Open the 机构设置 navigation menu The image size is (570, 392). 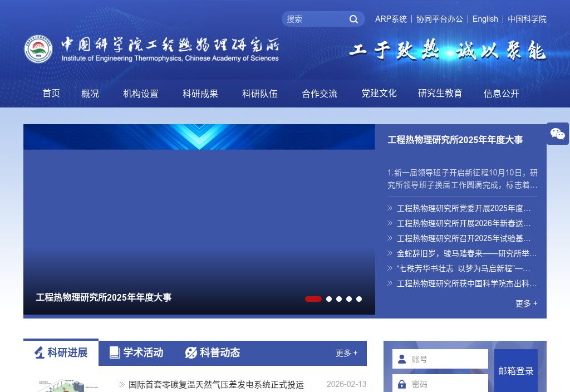pos(140,94)
